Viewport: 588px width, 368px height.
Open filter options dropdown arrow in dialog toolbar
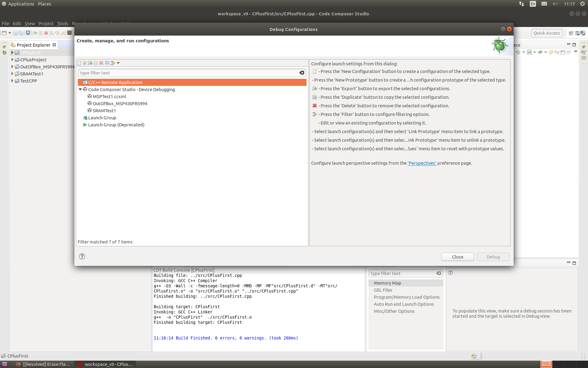click(118, 63)
